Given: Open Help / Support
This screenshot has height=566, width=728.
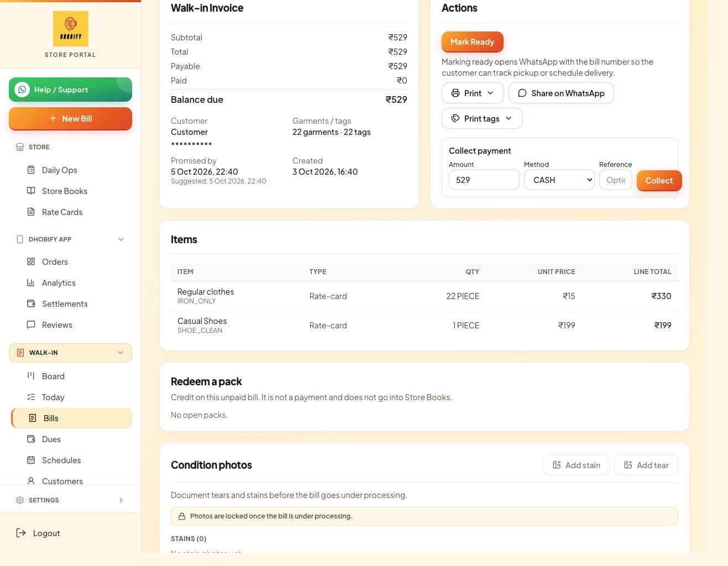Looking at the screenshot, I should [x=70, y=90].
